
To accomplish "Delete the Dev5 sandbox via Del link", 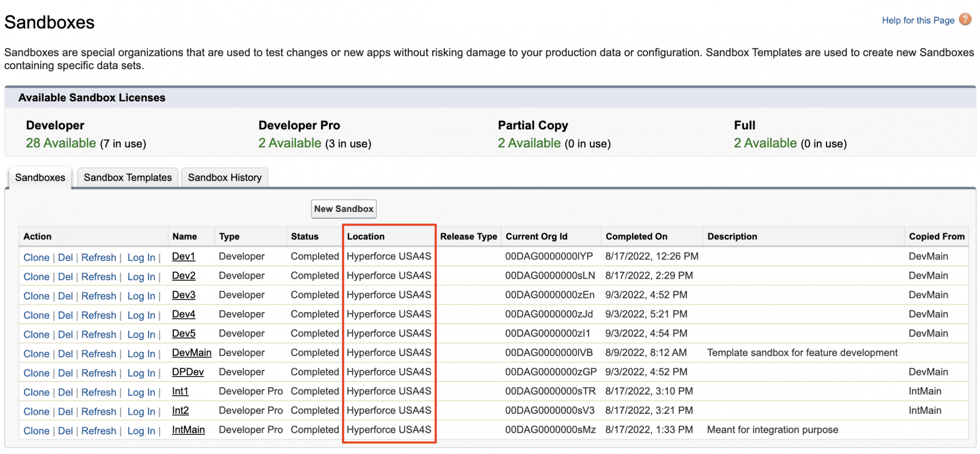I will tap(65, 335).
